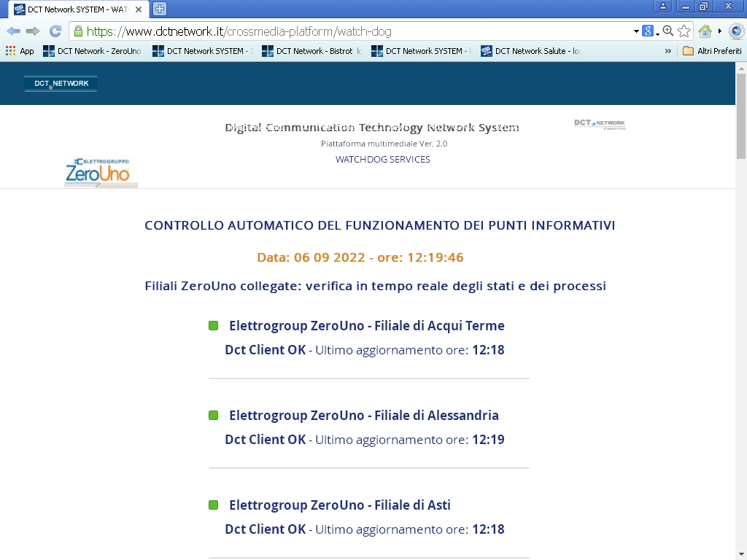This screenshot has height=560, width=747.
Task: Click the zoom magnifier icon in address bar
Action: [x=668, y=31]
